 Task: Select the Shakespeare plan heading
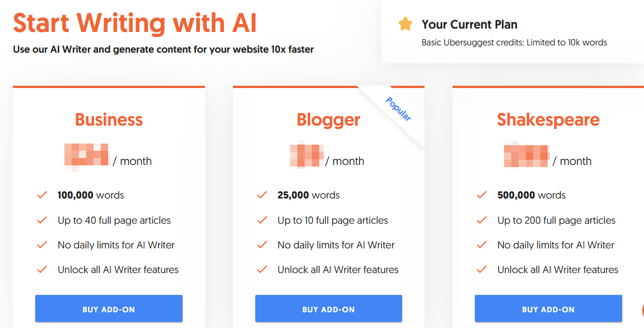click(x=548, y=119)
